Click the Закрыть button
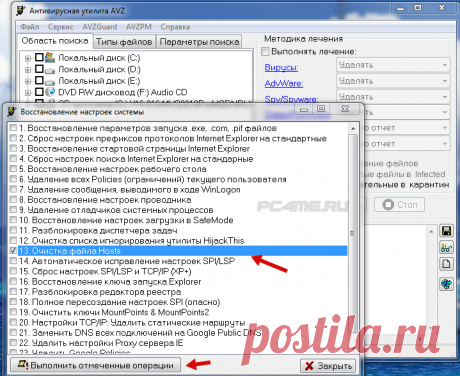Screen dimensions: 460x376 click(x=328, y=366)
